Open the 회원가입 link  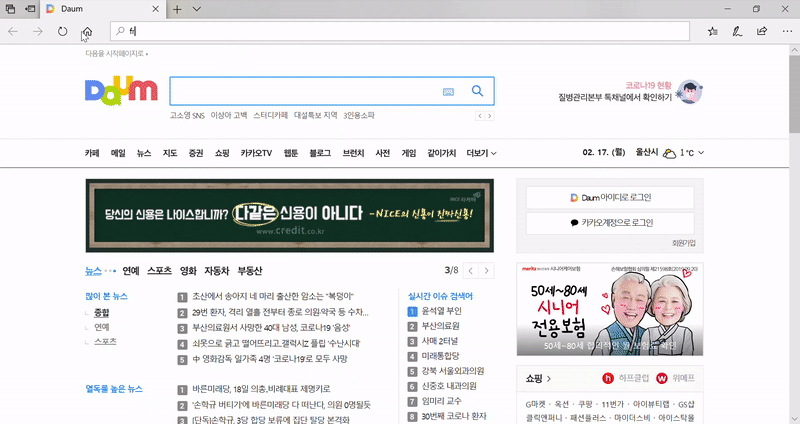[x=684, y=243]
